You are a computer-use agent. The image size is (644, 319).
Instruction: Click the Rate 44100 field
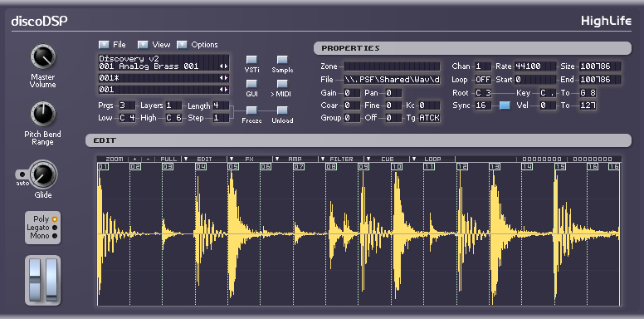[535, 66]
